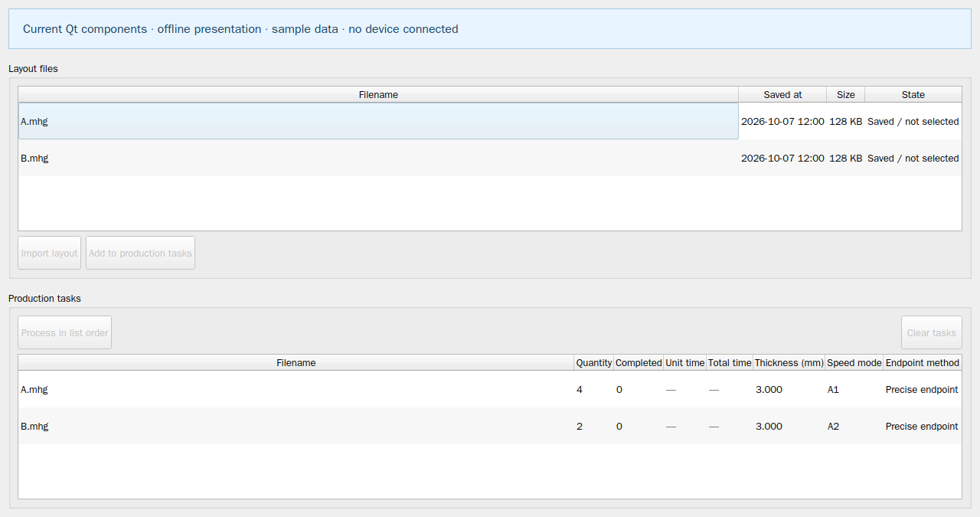Click Precise endpoint for A.mhg task
This screenshot has height=517, width=980.
tap(922, 389)
